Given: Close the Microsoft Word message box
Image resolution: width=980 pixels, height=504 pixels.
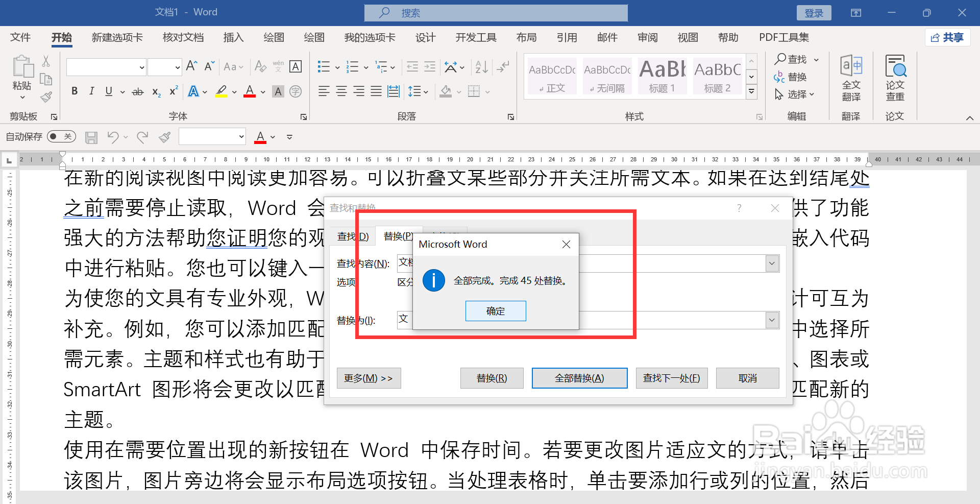Looking at the screenshot, I should click(x=566, y=245).
